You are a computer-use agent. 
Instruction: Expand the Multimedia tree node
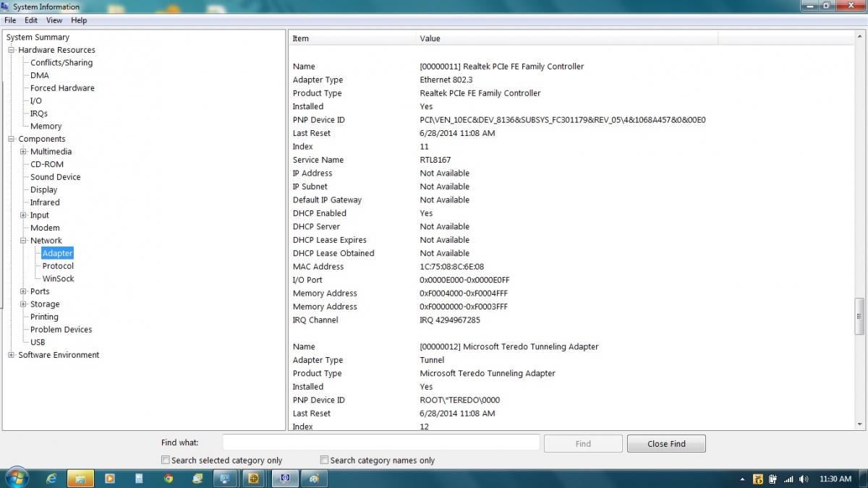coord(24,152)
